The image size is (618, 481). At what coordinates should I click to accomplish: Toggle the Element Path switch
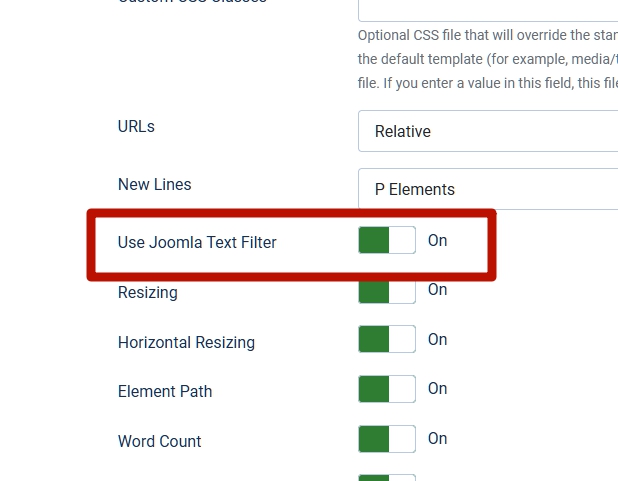[x=387, y=389]
